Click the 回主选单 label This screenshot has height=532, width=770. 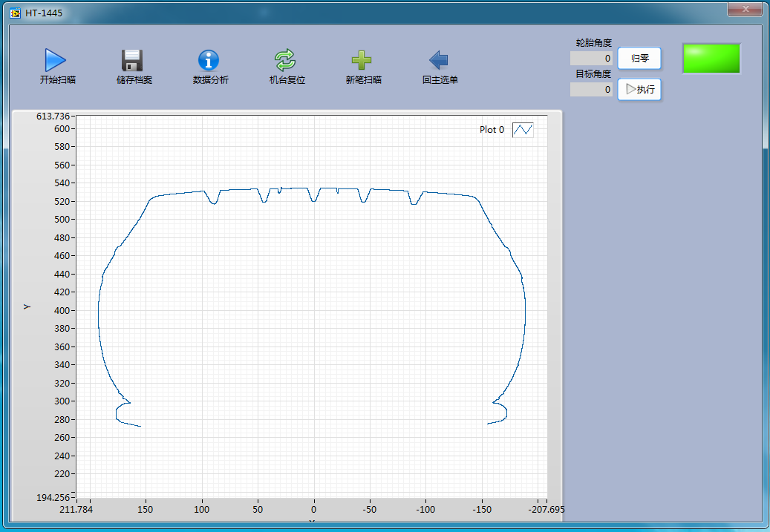(x=440, y=80)
